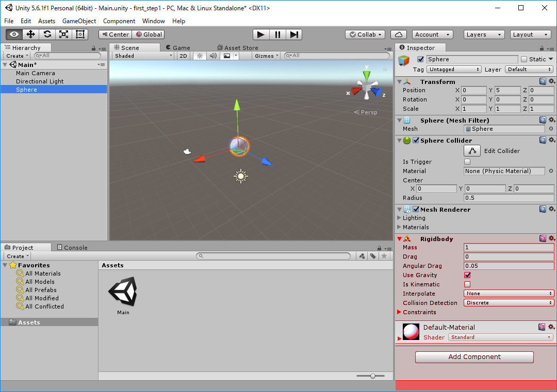557x392 pixels.
Task: Open the GameObject menu
Action: coord(79,21)
